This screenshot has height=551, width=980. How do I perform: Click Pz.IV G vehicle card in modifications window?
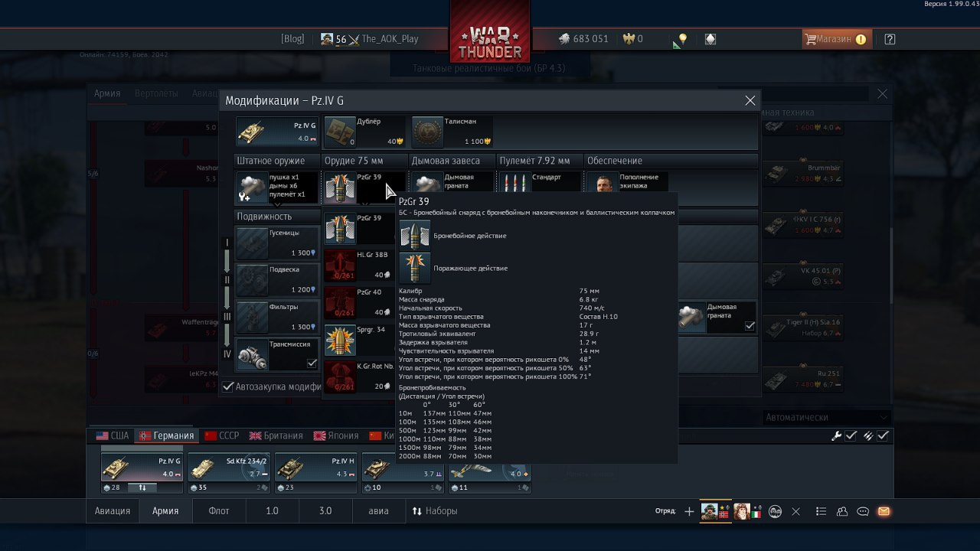277,132
